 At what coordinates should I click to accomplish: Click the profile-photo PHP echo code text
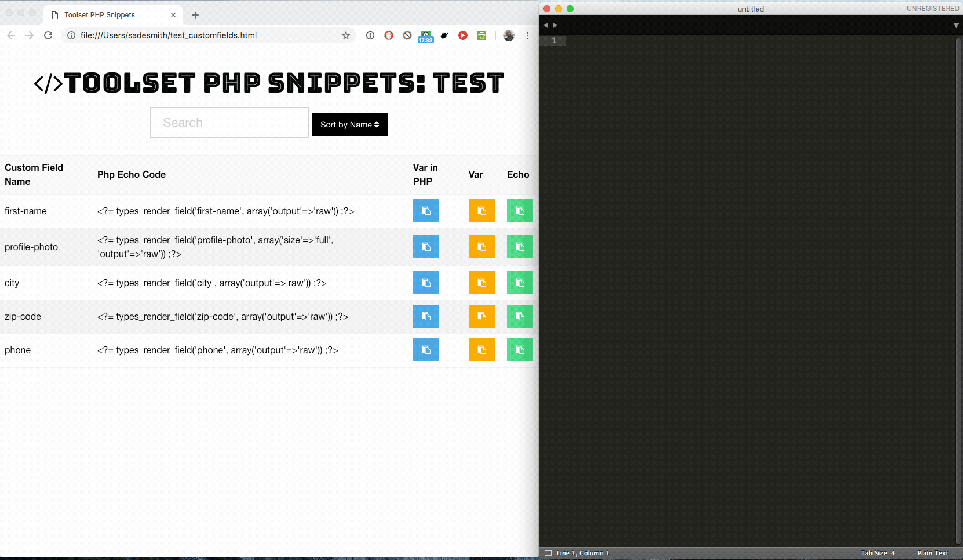click(216, 247)
